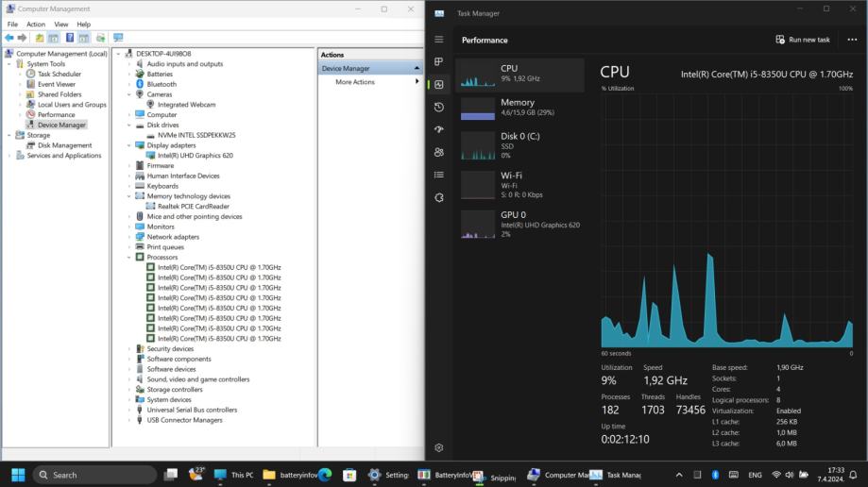
Task: Open Startup apps icon in Task Manager
Action: click(439, 129)
